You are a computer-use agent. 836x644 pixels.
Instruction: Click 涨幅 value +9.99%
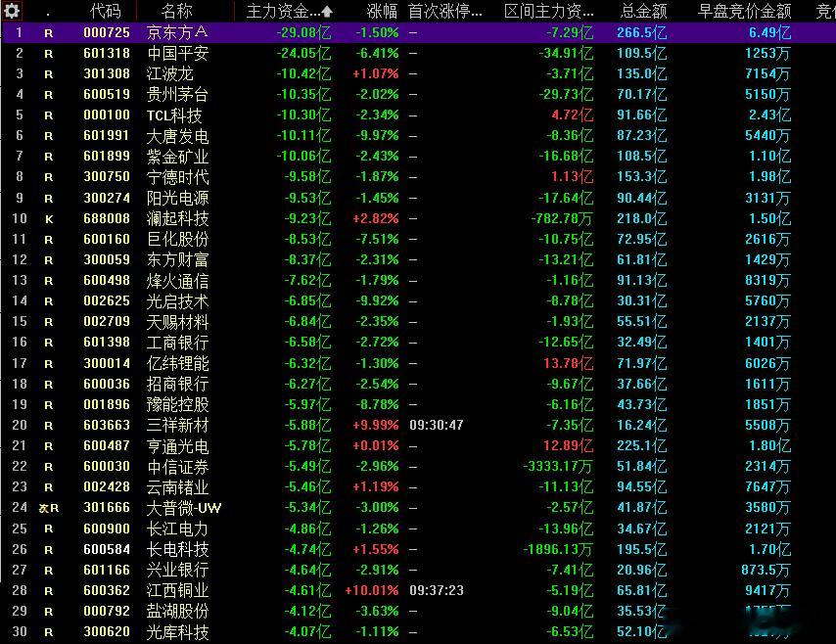coord(375,426)
